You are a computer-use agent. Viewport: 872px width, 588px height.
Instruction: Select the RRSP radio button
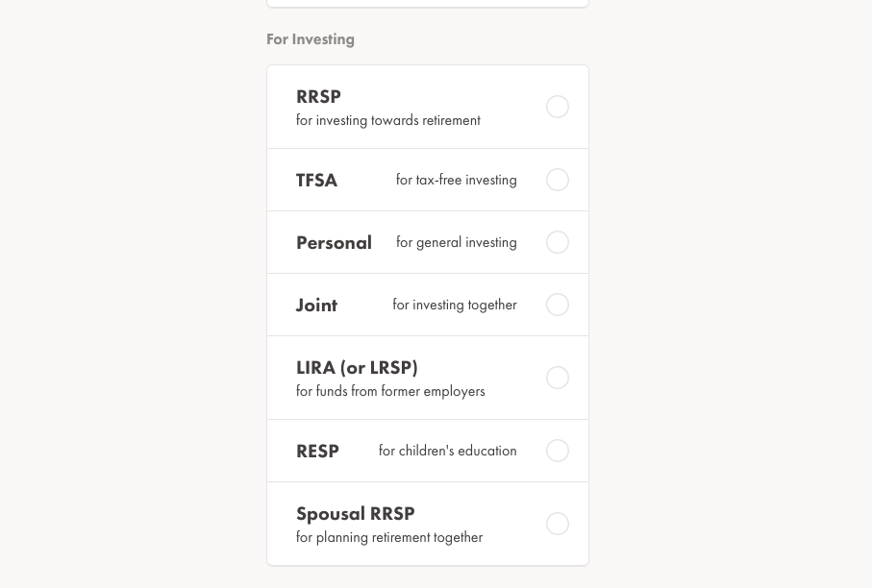(558, 107)
